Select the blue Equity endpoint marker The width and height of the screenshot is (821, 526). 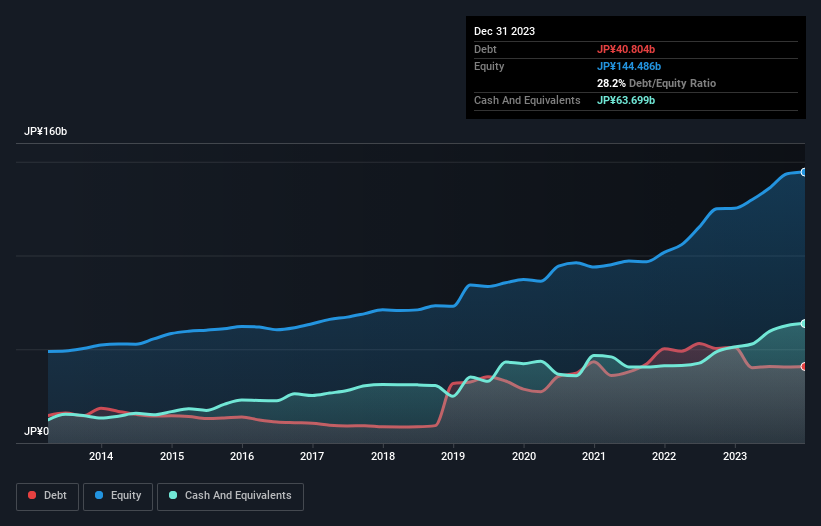(803, 172)
